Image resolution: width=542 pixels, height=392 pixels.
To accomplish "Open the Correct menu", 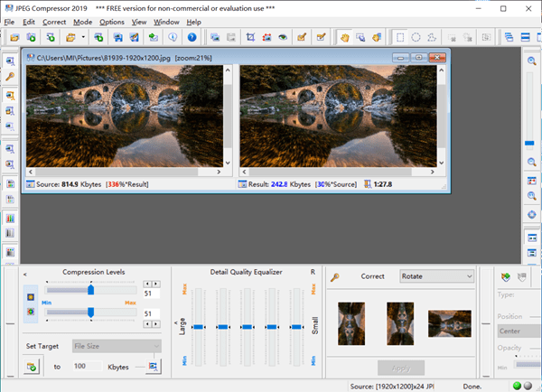I will [54, 22].
